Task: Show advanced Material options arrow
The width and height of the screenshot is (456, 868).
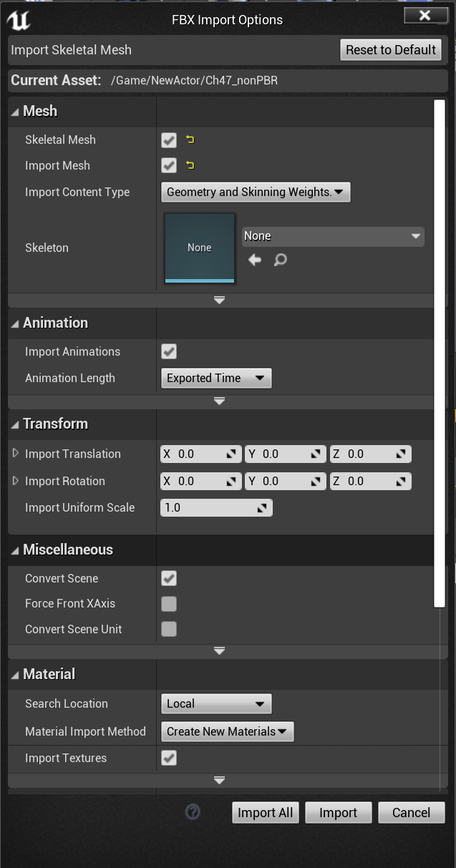Action: click(x=220, y=780)
